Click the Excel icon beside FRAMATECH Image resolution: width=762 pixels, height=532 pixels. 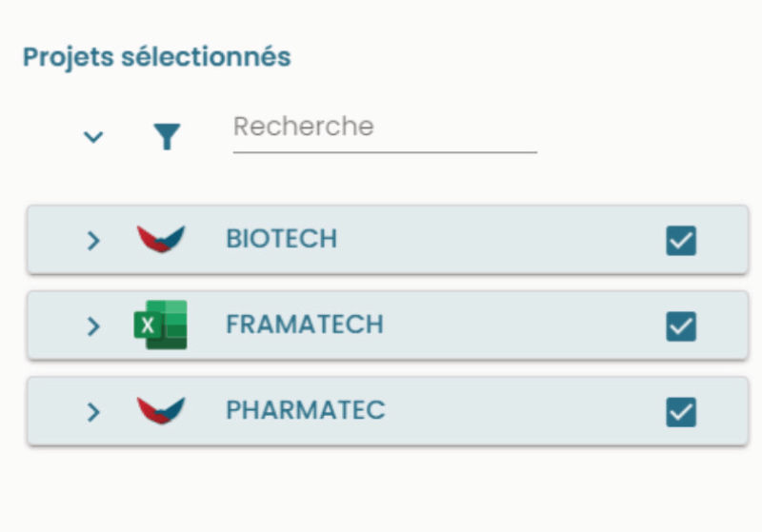coord(160,325)
